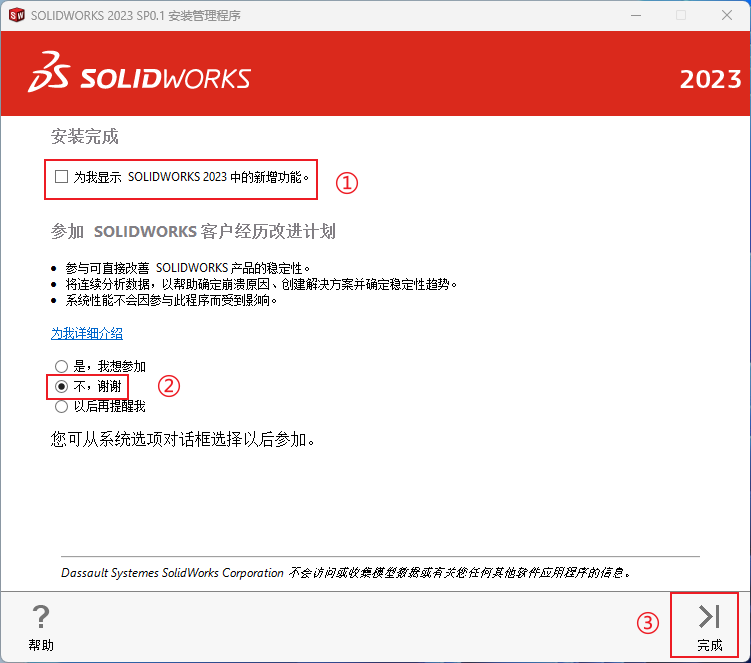Select the 不，谢谢 radio button
751x663 pixels.
coord(61,387)
